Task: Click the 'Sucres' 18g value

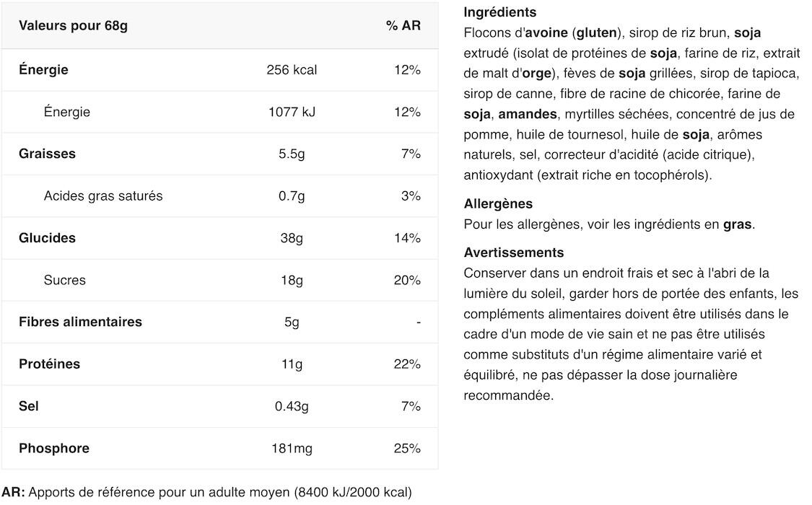Action: click(x=292, y=281)
